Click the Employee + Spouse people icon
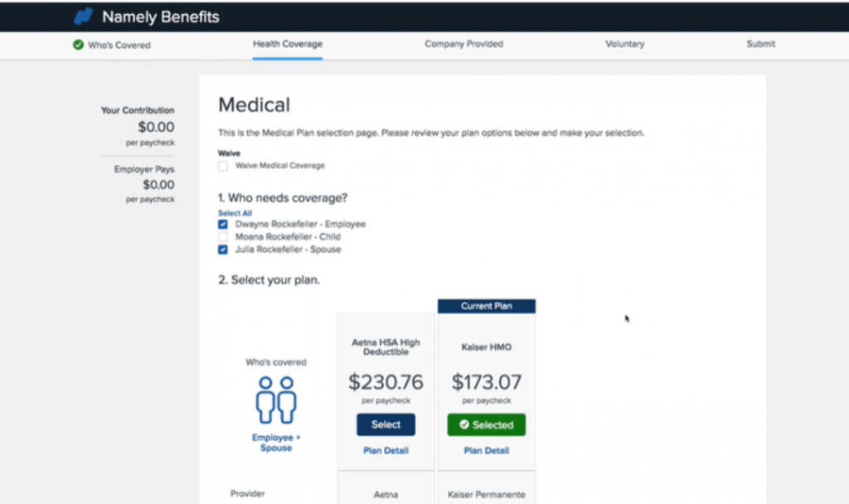 (x=276, y=400)
